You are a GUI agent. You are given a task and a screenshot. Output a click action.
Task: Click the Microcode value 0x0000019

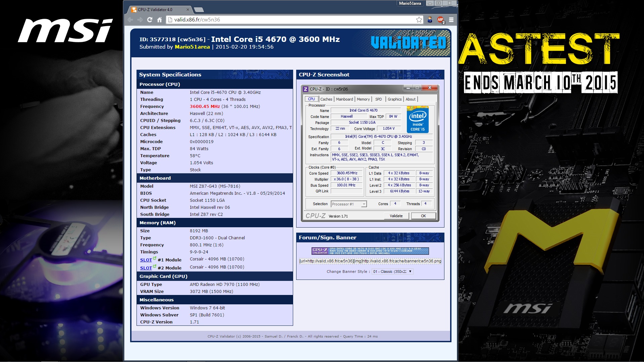pyautogui.click(x=202, y=142)
